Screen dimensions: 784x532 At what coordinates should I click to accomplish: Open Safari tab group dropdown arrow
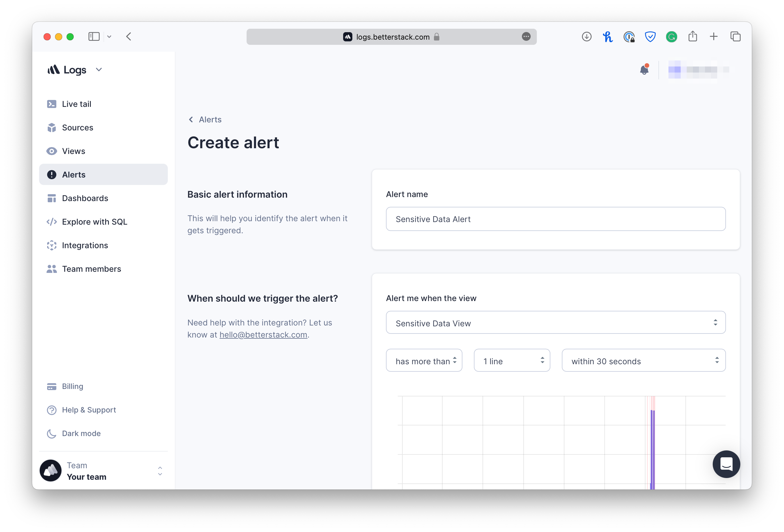[109, 37]
